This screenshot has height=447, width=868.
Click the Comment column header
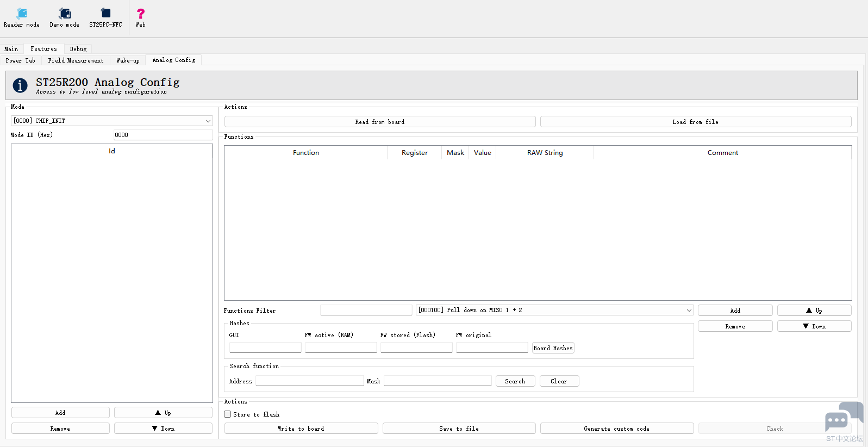(723, 153)
